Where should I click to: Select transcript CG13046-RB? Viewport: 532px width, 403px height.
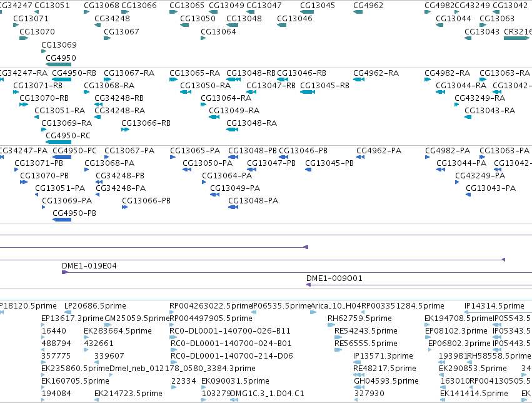(x=301, y=73)
